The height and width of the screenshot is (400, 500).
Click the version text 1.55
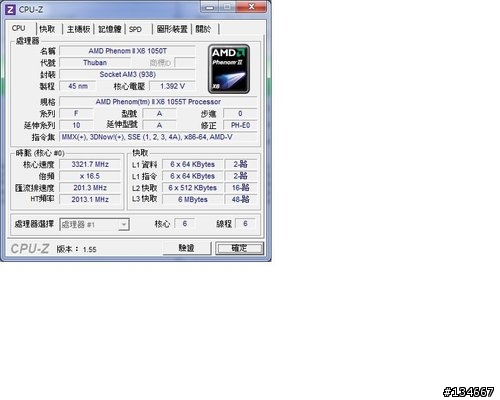tap(90, 249)
